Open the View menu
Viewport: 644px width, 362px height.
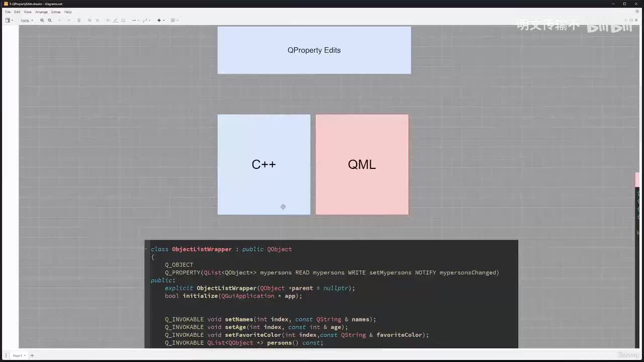(28, 12)
